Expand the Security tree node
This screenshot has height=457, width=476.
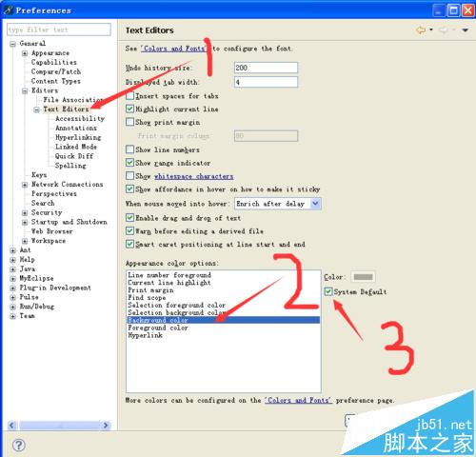point(25,213)
